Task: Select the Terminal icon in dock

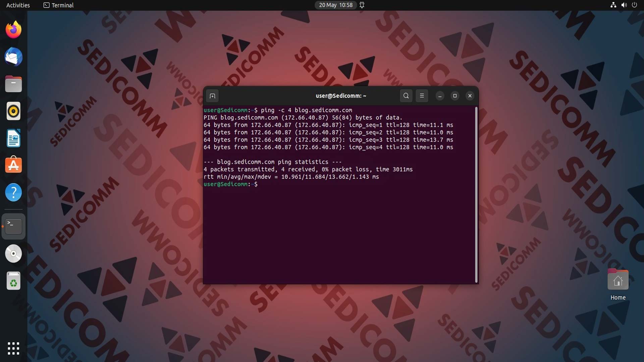Action: [13, 226]
